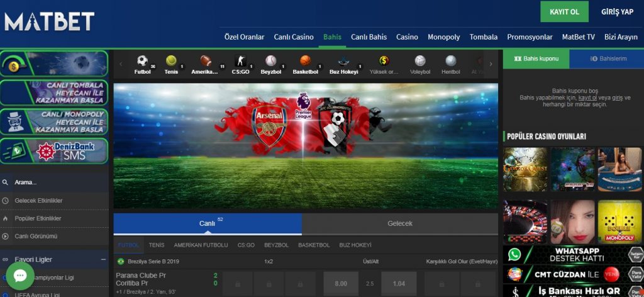Viewport: 644px width, 297px height.
Task: Select the FUTBOL filter tab
Action: click(128, 245)
